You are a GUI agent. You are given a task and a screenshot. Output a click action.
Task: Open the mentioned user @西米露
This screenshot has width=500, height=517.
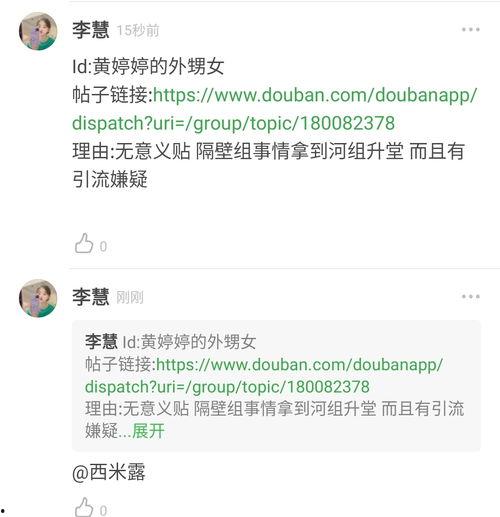tap(109, 472)
